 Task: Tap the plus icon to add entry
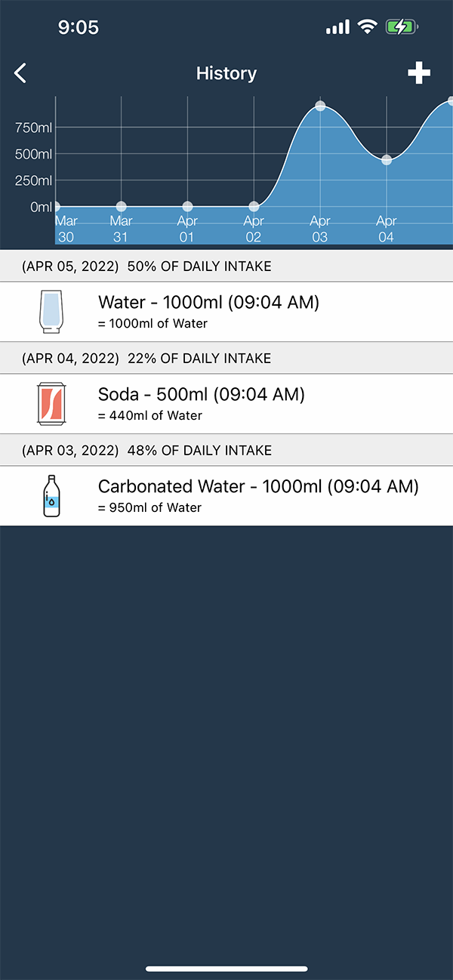tap(419, 73)
